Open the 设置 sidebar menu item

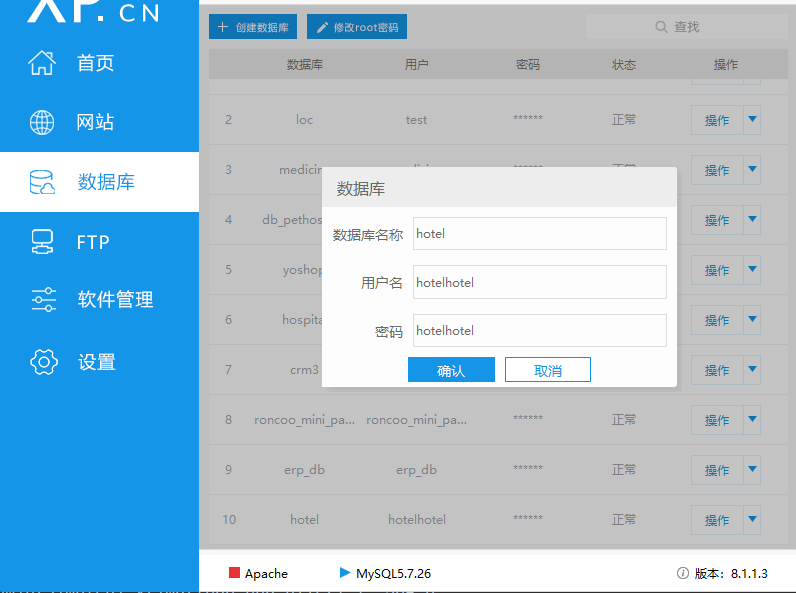(100, 362)
